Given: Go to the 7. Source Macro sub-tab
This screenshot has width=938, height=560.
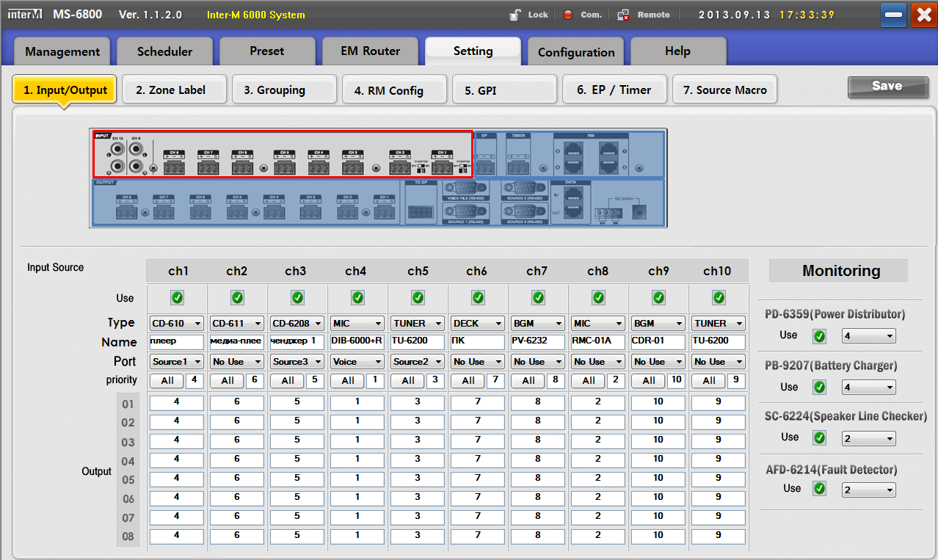Looking at the screenshot, I should click(725, 90).
